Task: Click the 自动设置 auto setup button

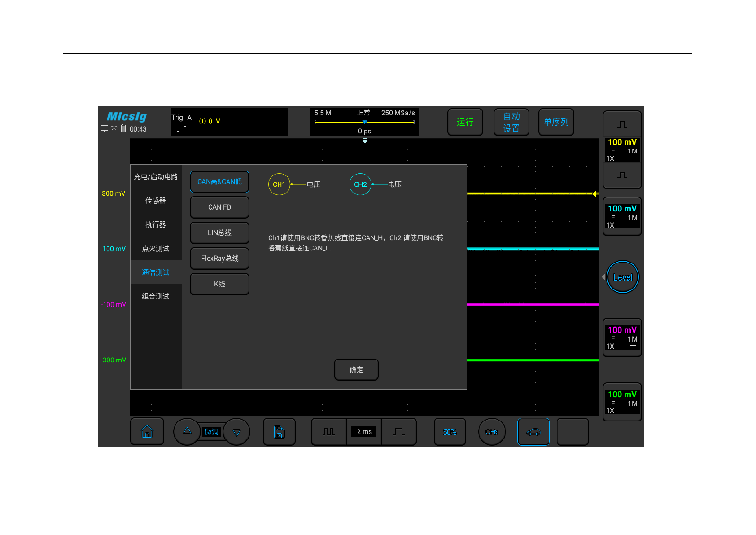Action: click(x=511, y=122)
